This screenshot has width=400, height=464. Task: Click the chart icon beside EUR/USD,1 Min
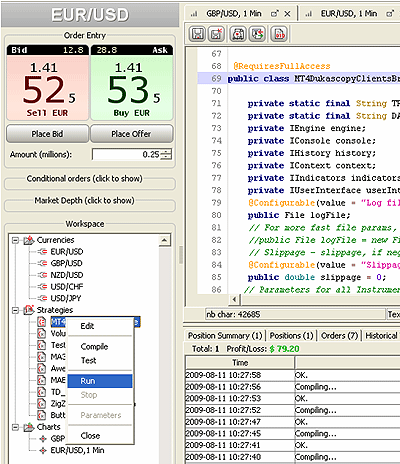click(43, 450)
